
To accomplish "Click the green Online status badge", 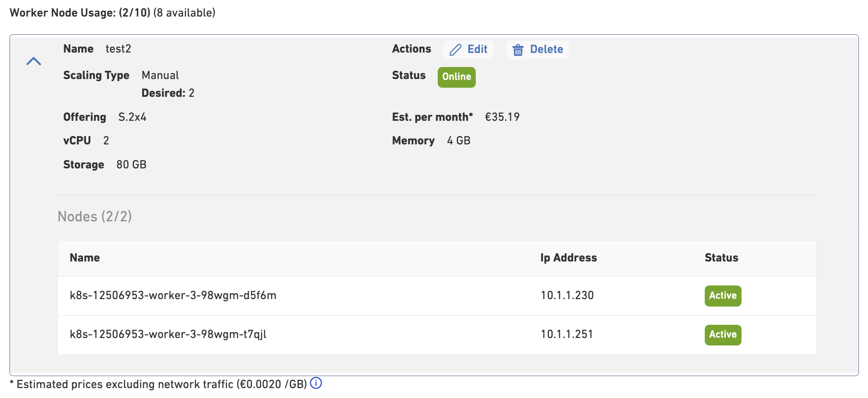I will click(456, 77).
